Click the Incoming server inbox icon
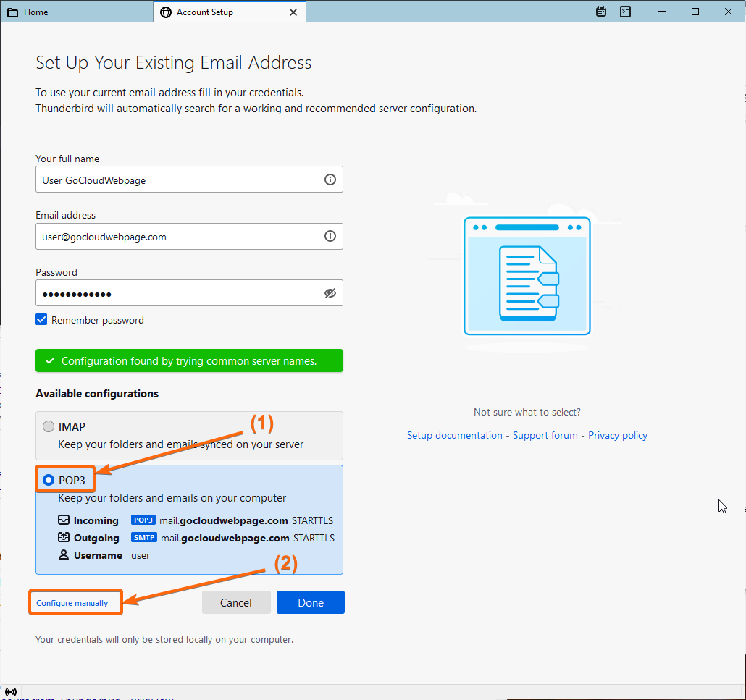The height and width of the screenshot is (700, 746). tap(63, 520)
